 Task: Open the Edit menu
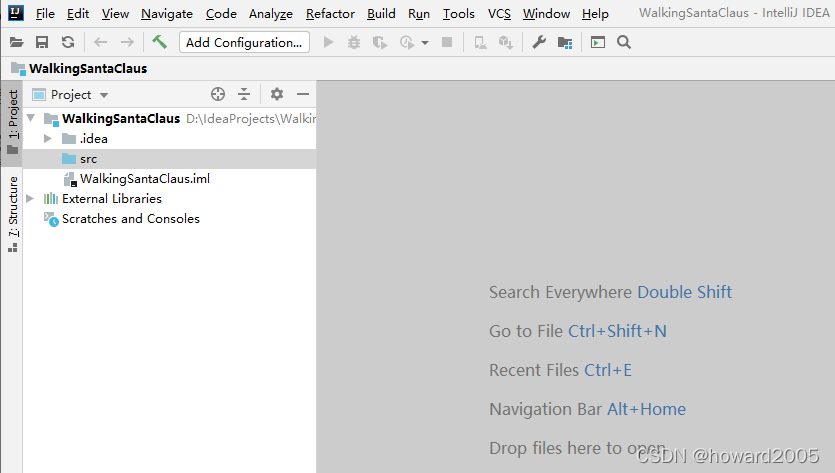[x=78, y=13]
